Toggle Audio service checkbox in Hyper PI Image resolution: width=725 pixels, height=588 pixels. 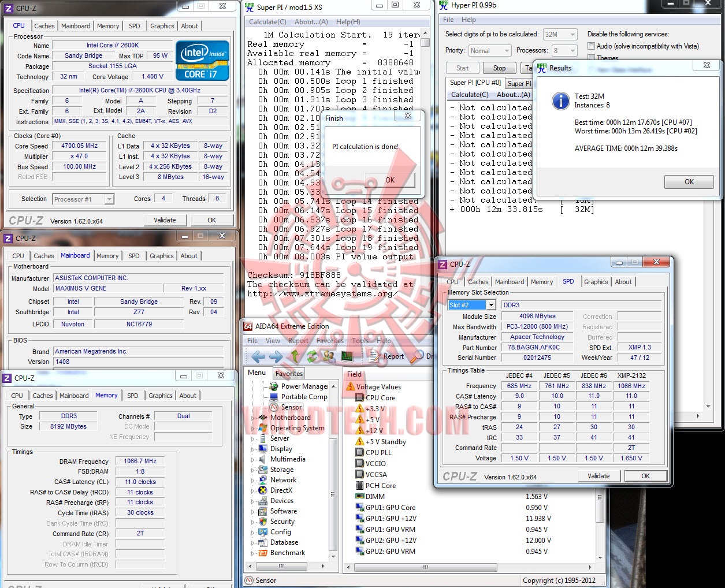591,46
